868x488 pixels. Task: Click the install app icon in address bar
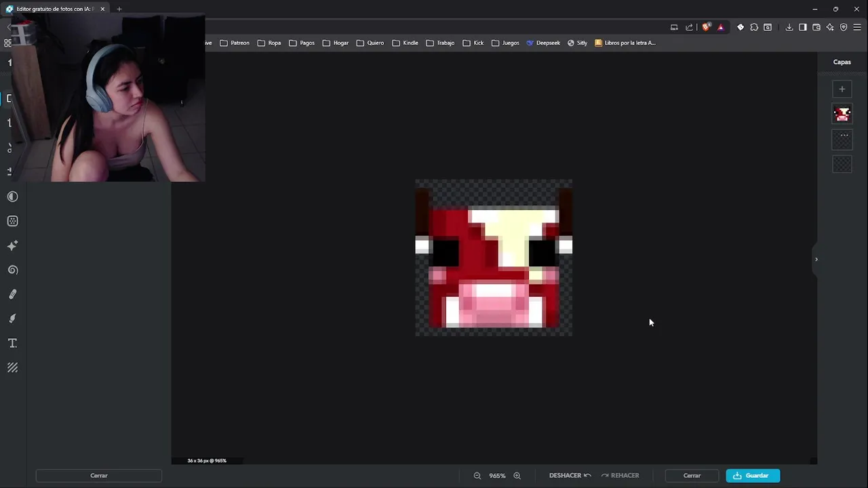tap(674, 27)
